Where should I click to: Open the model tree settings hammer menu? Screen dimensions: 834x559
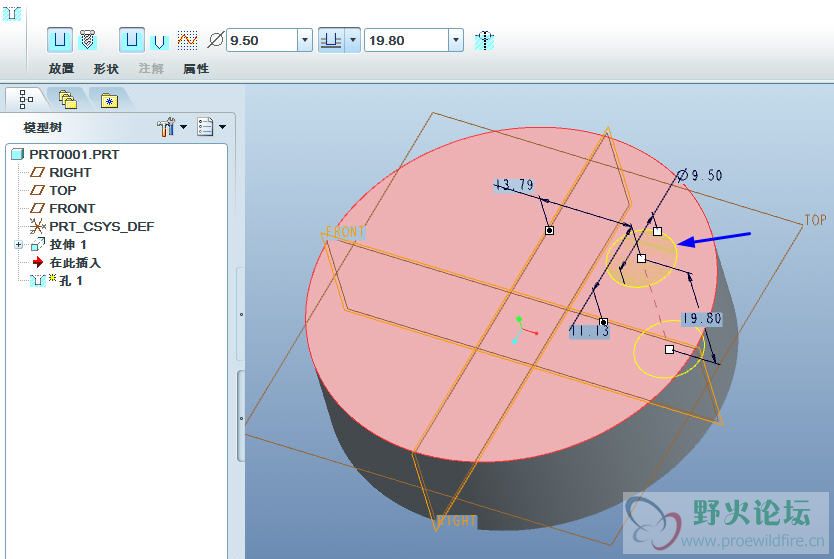pyautogui.click(x=171, y=127)
